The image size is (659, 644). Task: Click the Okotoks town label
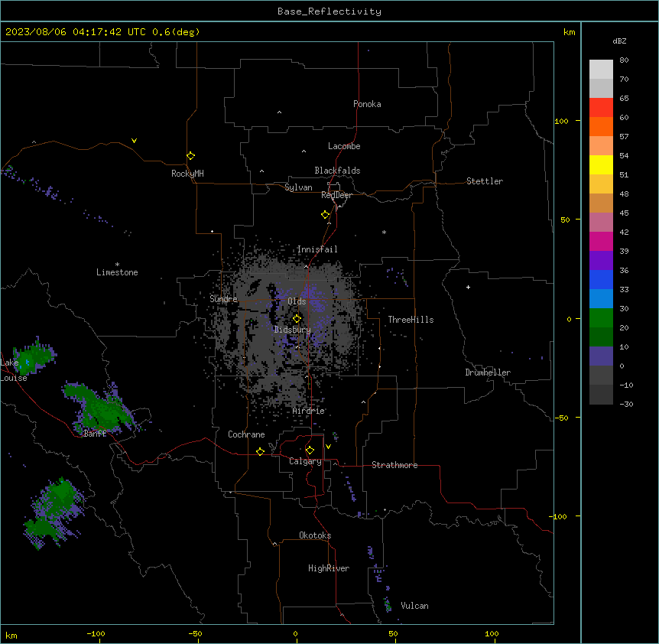(315, 535)
